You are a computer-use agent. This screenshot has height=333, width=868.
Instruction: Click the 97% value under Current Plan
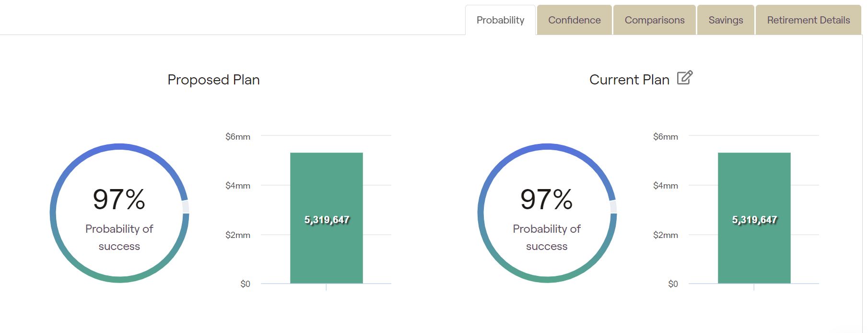(547, 199)
